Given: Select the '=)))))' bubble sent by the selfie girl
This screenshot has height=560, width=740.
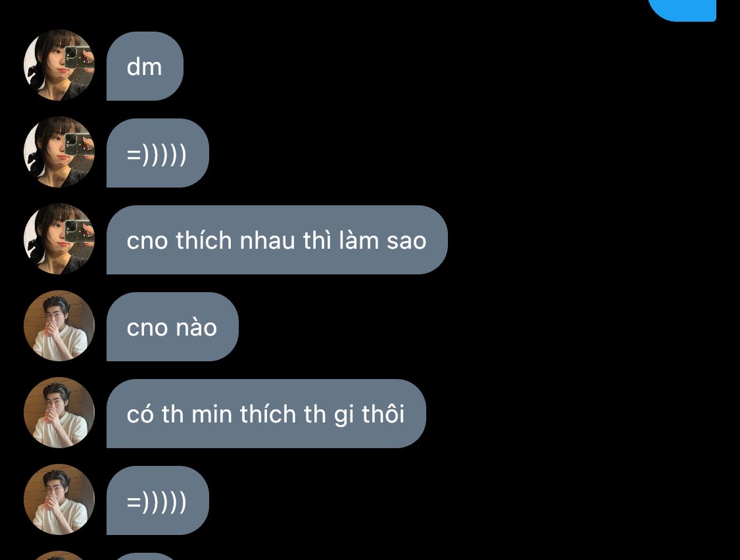Looking at the screenshot, I should 158,153.
